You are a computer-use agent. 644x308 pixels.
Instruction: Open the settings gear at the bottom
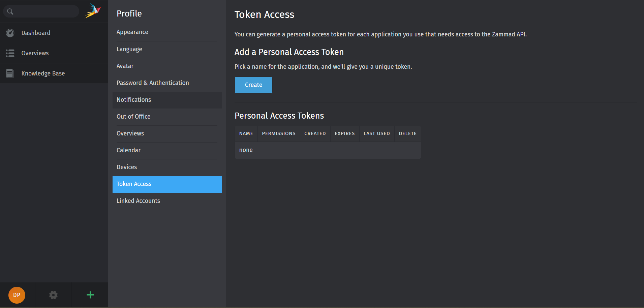(53, 295)
